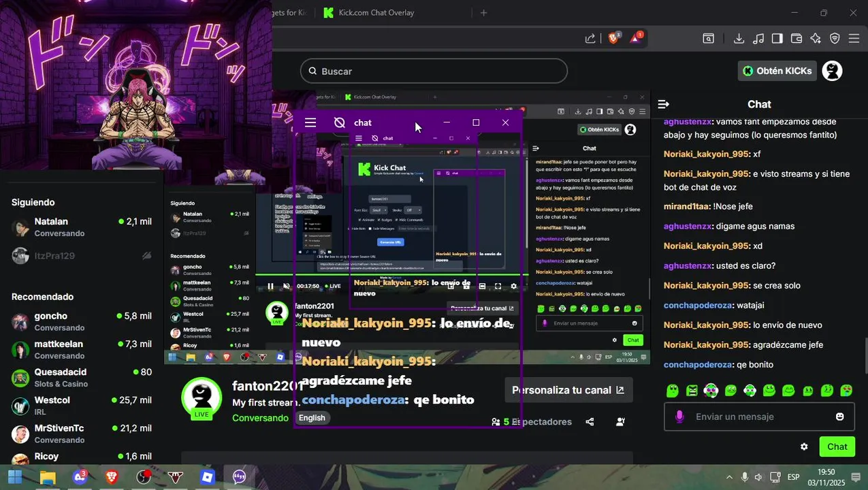
Task: Open the music playlist icon in the browser toolbar
Action: point(758,39)
